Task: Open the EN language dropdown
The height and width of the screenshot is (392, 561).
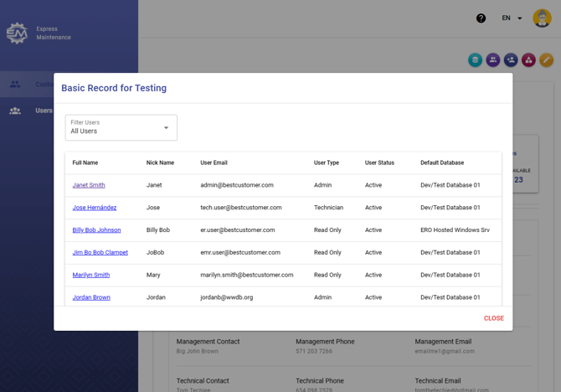Action: (x=512, y=18)
